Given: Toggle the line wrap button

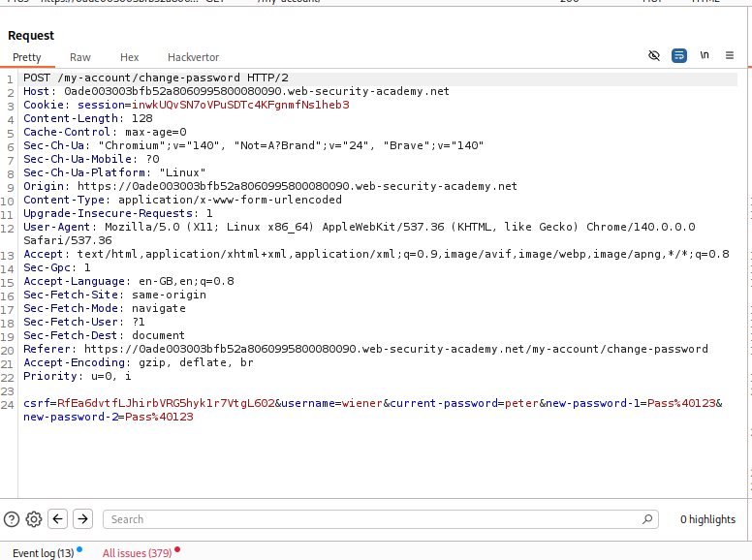Looking at the screenshot, I should tap(679, 56).
